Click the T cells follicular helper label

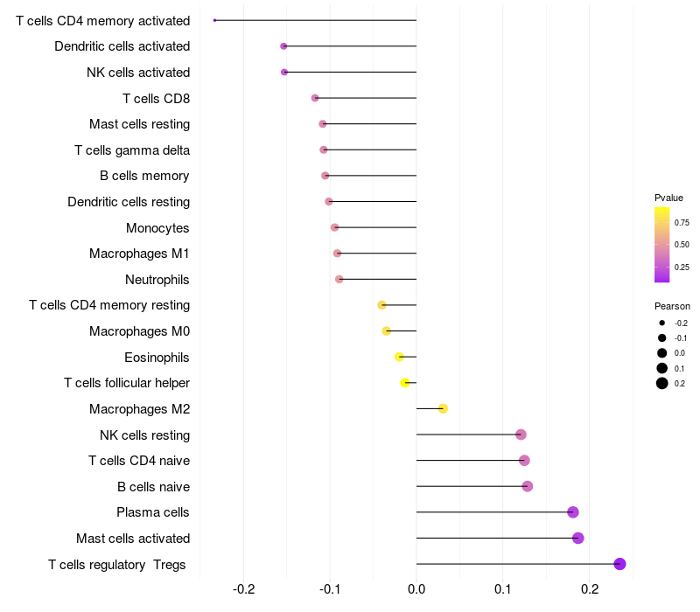coord(127,383)
